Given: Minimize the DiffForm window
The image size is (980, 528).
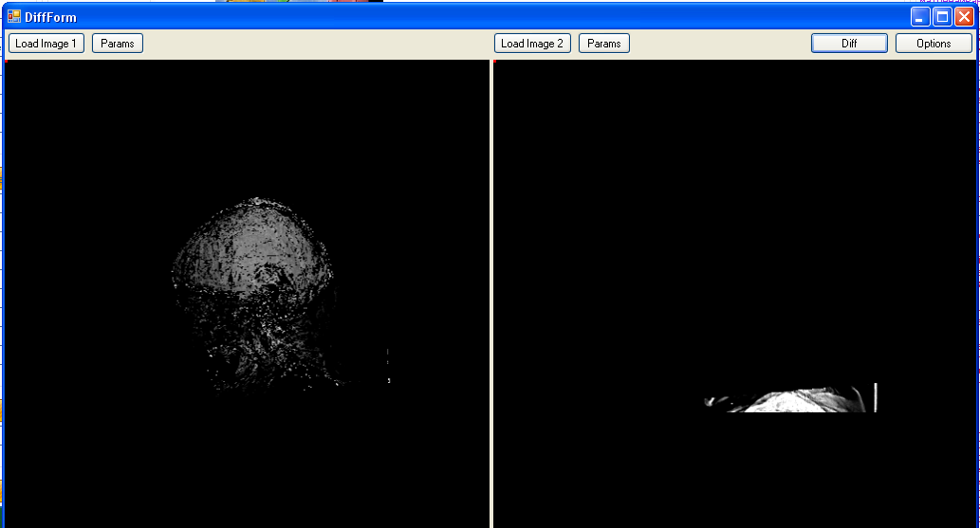Looking at the screenshot, I should (920, 17).
